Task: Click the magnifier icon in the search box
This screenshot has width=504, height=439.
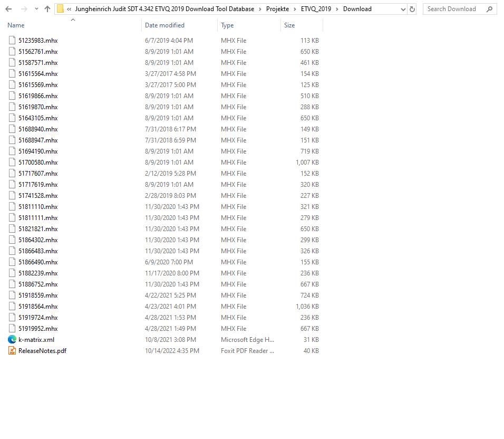Action: coord(490,8)
